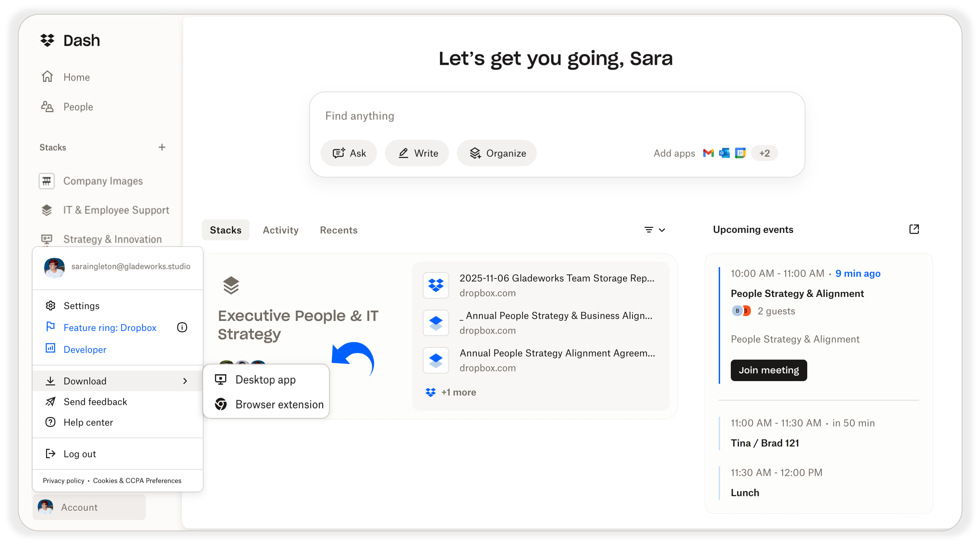
Task: Open the filter sort dropdown
Action: click(x=654, y=230)
